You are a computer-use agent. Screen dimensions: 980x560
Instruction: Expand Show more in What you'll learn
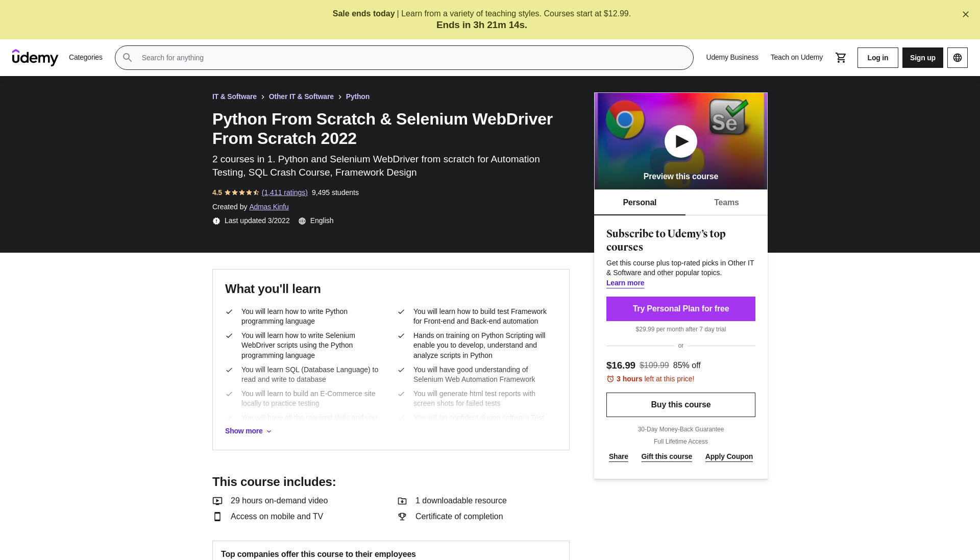[248, 431]
